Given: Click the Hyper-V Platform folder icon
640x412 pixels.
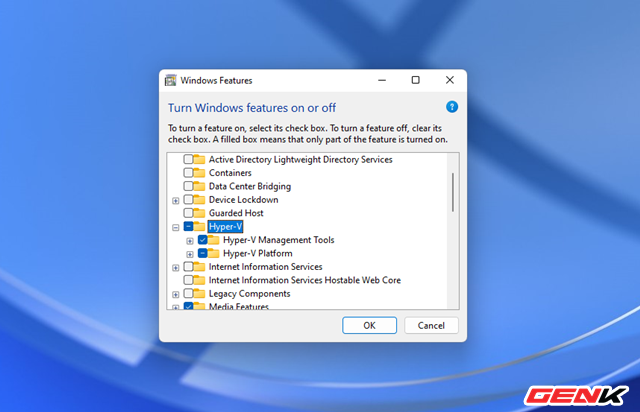Looking at the screenshot, I should pos(214,254).
